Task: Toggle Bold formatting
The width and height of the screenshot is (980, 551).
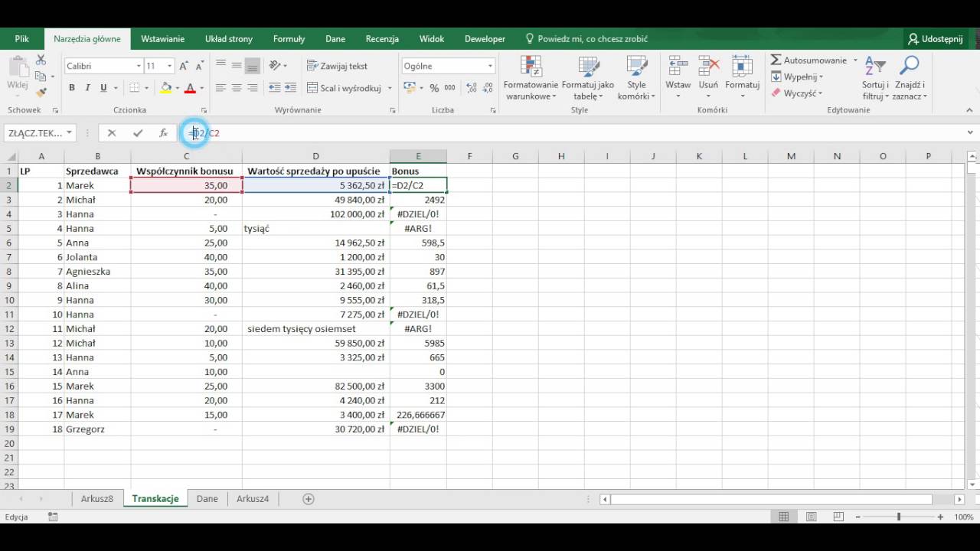Action: [x=72, y=88]
